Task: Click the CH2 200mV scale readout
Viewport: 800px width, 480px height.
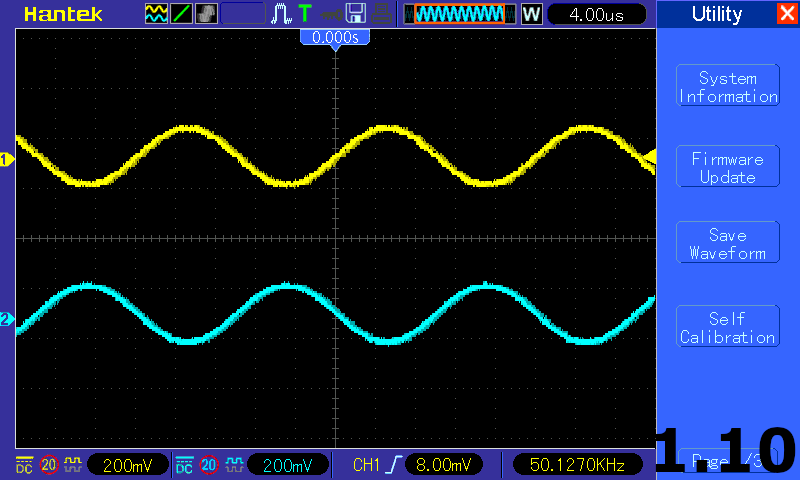Action: tap(288, 465)
